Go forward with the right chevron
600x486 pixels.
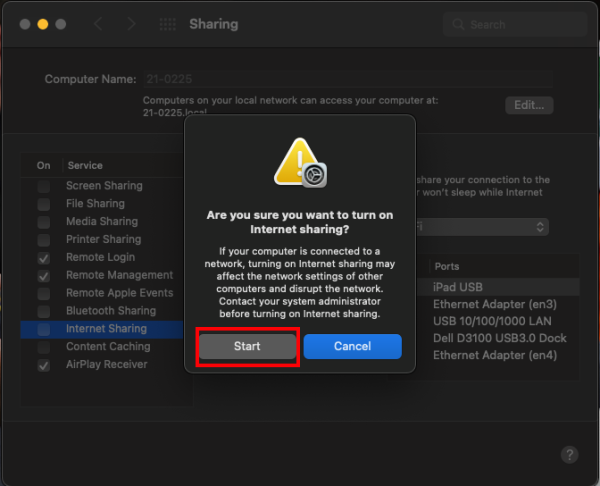(131, 24)
